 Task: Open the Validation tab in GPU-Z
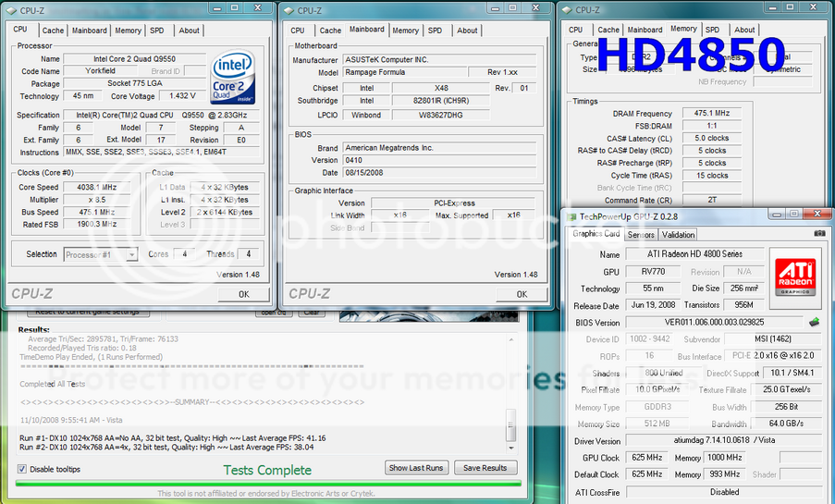(678, 234)
